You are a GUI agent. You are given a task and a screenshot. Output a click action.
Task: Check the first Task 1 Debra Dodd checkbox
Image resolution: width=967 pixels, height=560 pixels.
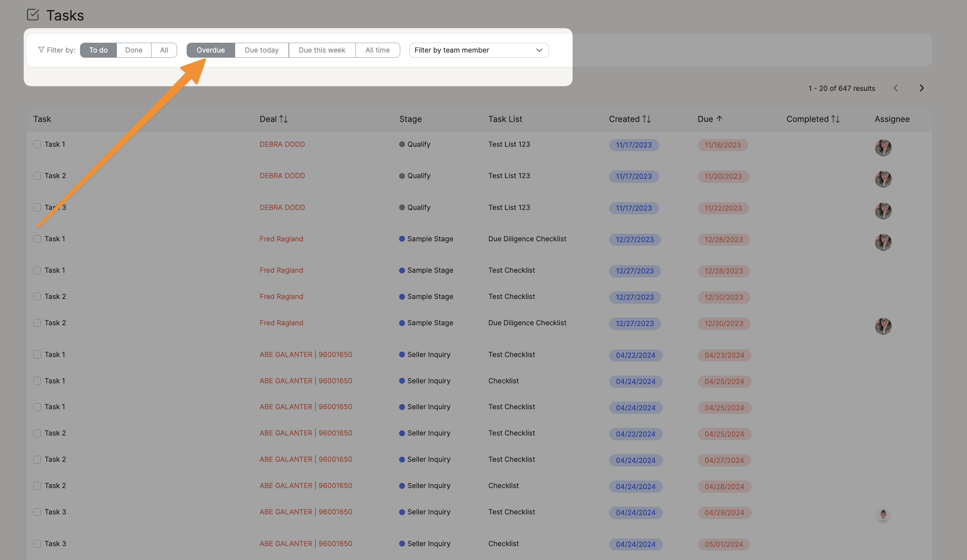coord(37,144)
